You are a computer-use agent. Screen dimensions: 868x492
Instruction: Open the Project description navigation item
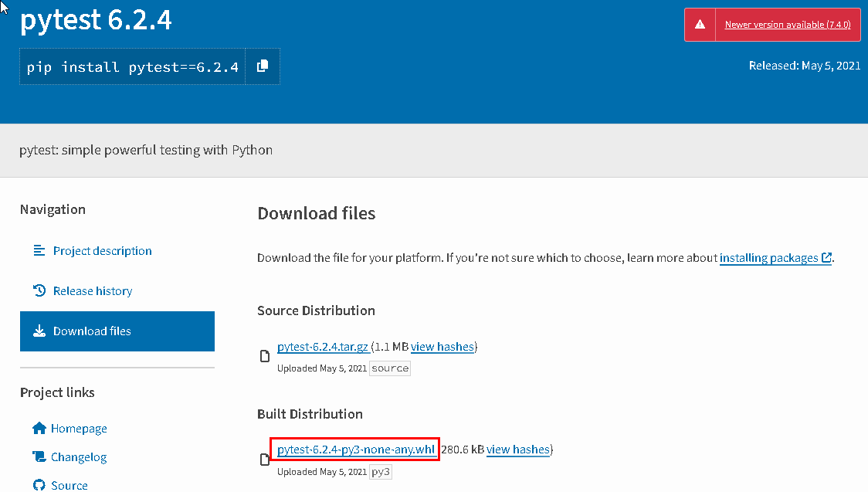point(103,251)
